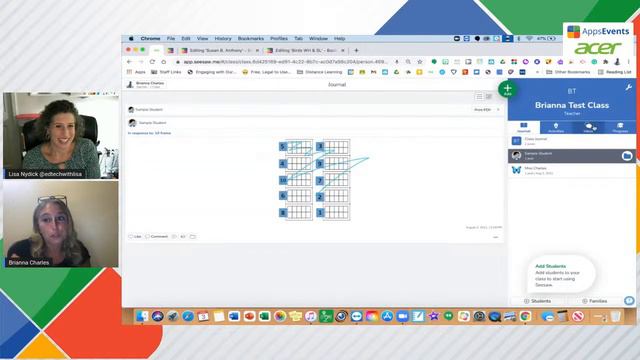Open the Apple menu
The width and height of the screenshot is (640, 360).
131,38
